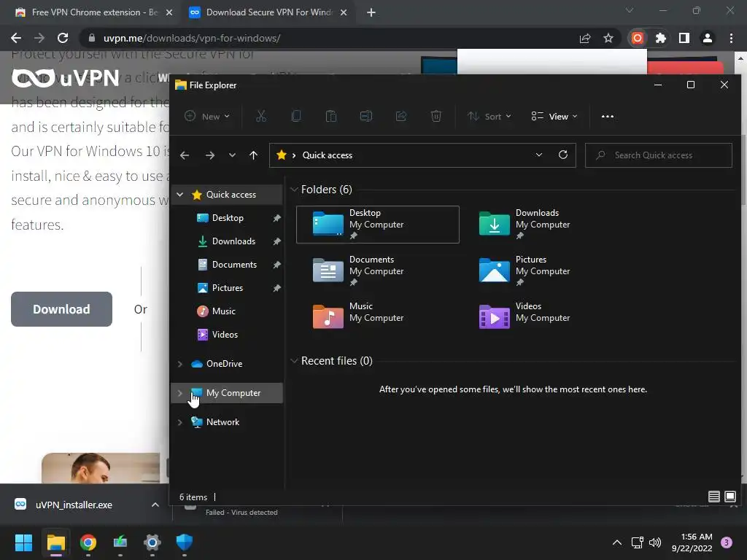Screen dimensions: 747x560
Task: Expand the OneDrive tree node
Action: point(180,364)
